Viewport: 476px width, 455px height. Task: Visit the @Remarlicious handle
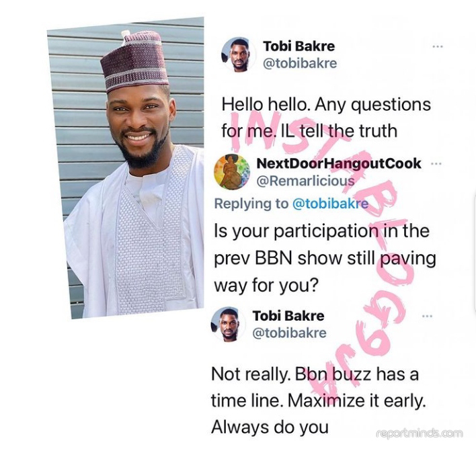coord(305,181)
